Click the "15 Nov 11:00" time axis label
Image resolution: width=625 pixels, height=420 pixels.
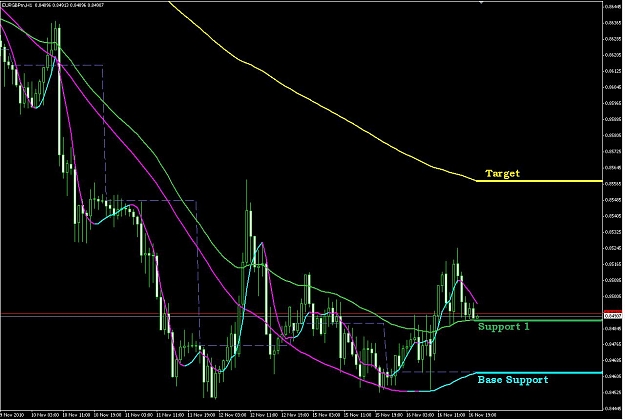(356, 415)
